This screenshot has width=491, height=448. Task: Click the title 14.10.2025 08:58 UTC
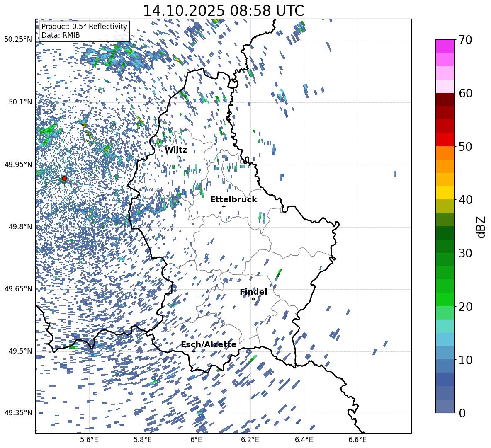[224, 11]
